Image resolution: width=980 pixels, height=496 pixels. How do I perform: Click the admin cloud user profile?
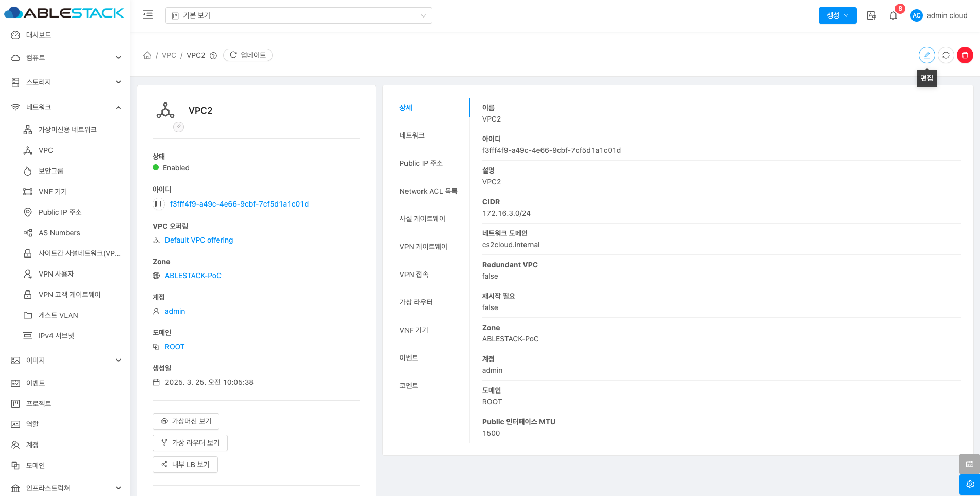(x=939, y=15)
